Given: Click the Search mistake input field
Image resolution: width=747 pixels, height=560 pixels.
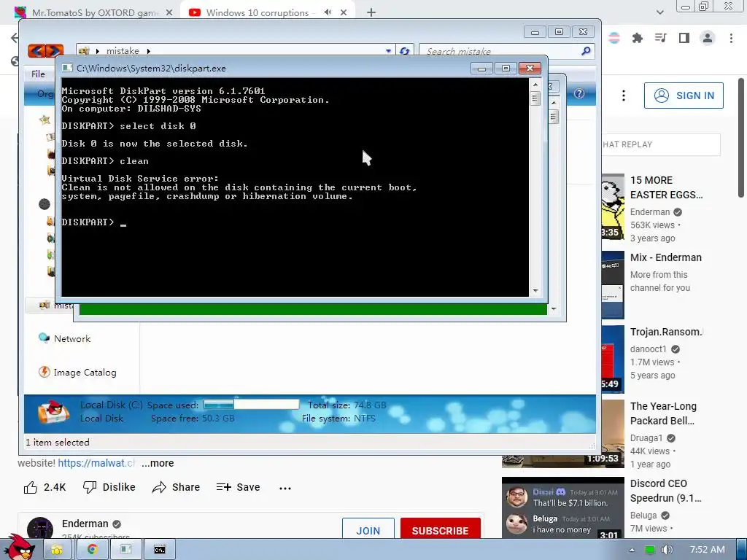Looking at the screenshot, I should coord(500,51).
